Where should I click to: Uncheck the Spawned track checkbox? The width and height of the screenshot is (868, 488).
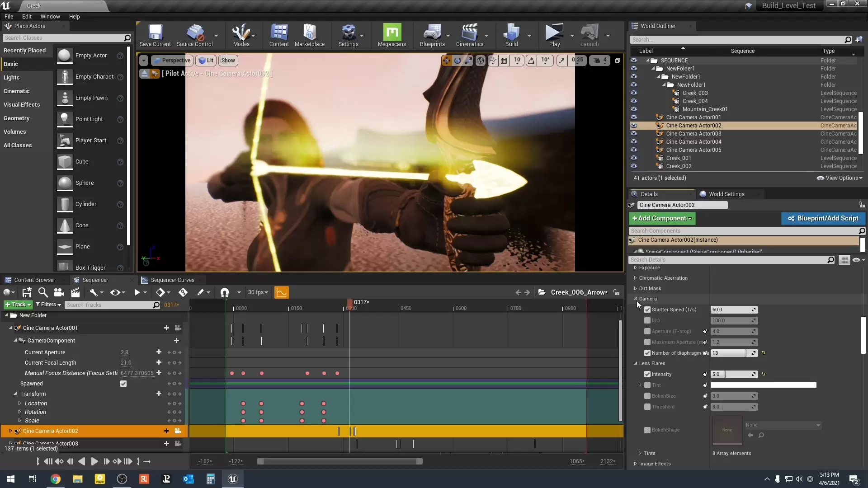tap(123, 384)
